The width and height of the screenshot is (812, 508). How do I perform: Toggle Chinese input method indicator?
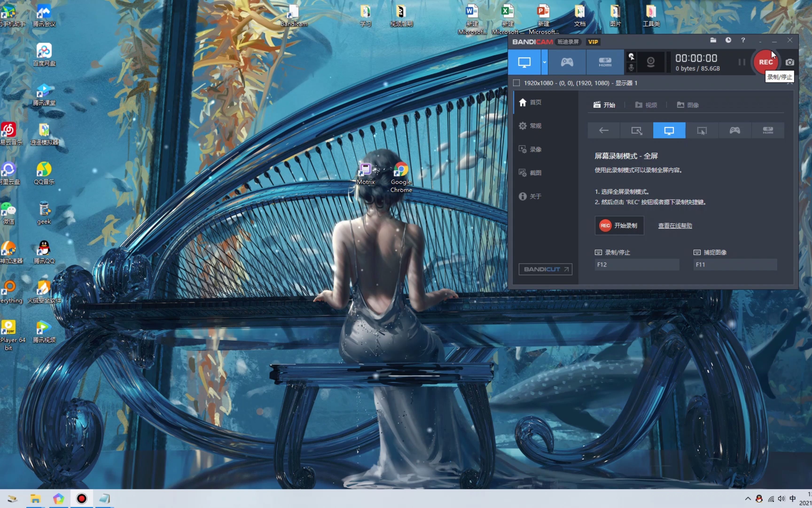[x=792, y=499]
